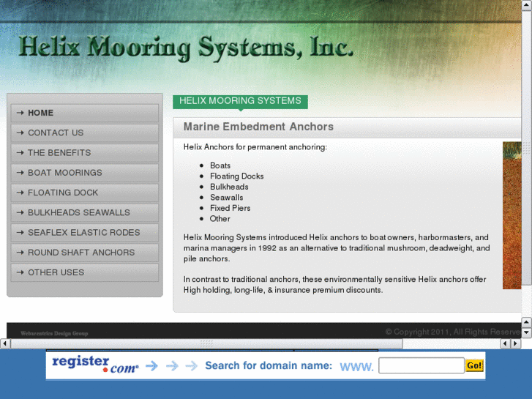Viewport: 532px width, 399px height.
Task: Click the inner frame scroll-up arrow
Action: pos(527,322)
